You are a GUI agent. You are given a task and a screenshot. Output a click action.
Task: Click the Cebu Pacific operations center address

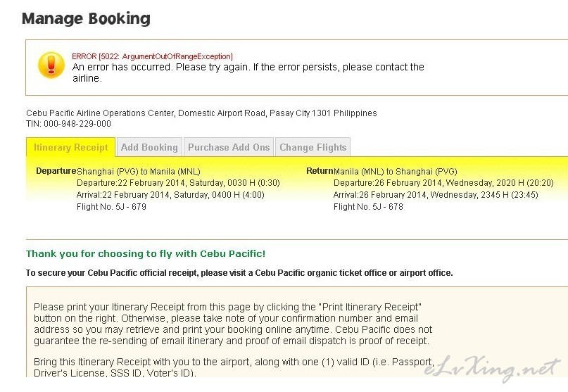click(x=201, y=113)
